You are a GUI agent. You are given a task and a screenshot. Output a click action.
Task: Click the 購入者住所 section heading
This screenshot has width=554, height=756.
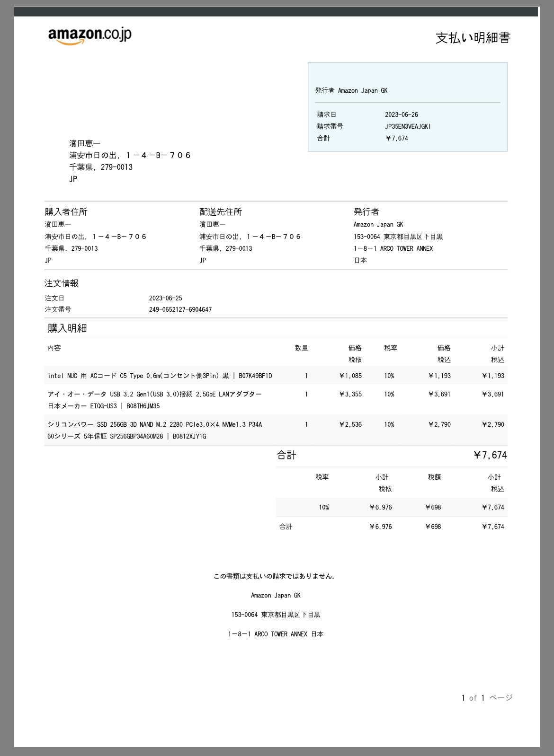tap(66, 211)
